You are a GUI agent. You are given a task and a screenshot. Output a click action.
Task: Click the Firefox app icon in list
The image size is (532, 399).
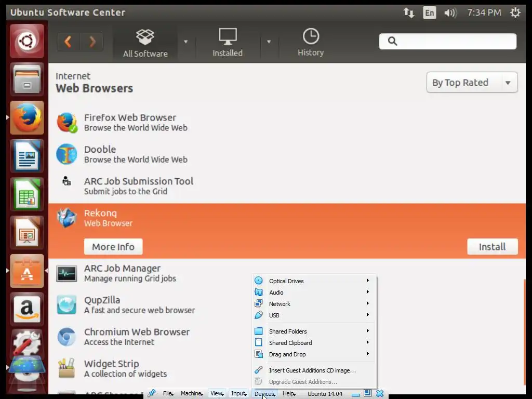click(x=66, y=122)
